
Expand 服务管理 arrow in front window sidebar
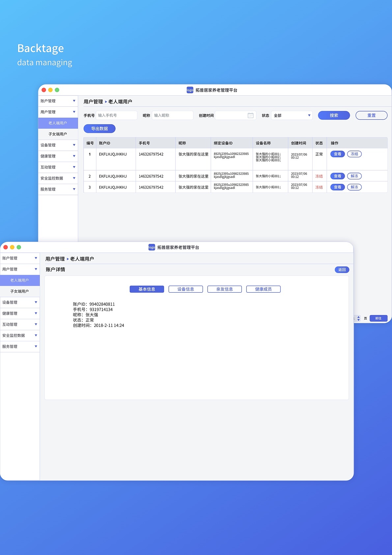pos(36,346)
